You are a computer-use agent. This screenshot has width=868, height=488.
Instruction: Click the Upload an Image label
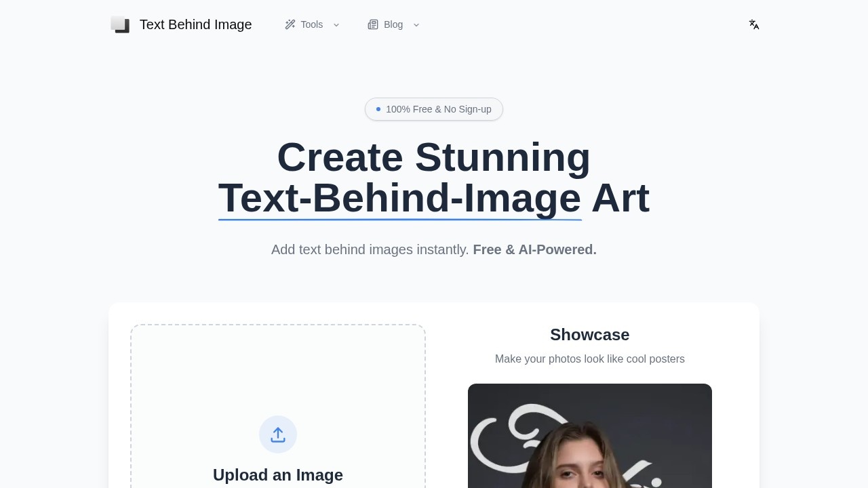pos(278,474)
